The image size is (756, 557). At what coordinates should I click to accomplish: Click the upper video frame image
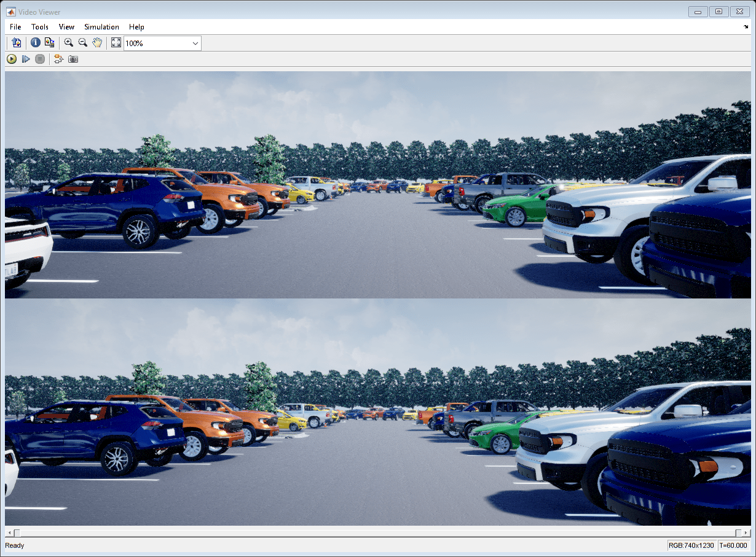378,185
